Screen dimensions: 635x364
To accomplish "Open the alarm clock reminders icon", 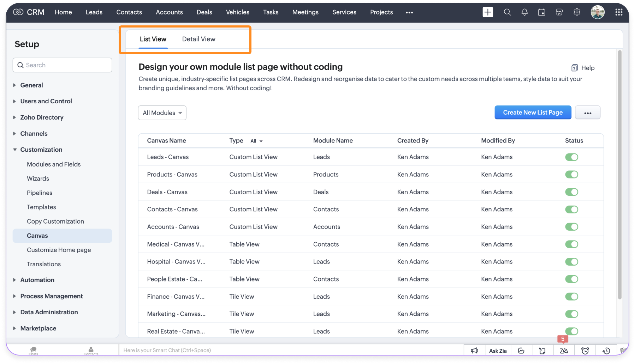I will (x=585, y=350).
